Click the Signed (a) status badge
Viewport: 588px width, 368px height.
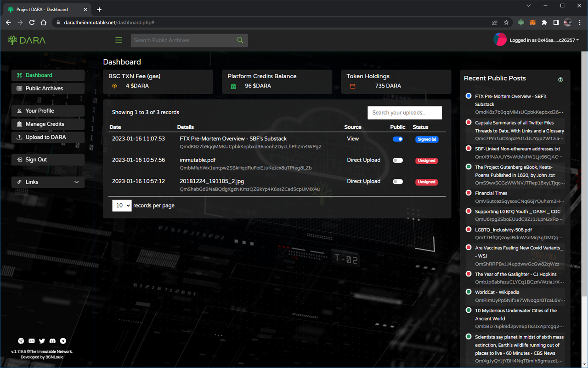coord(427,139)
